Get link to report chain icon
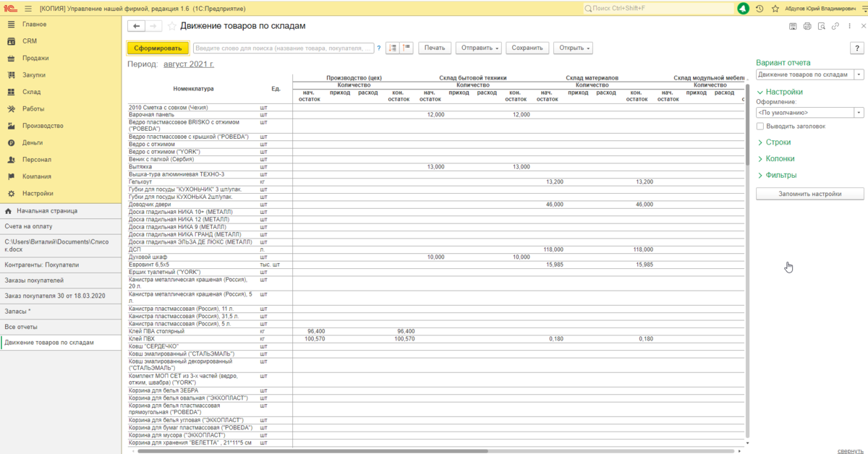The width and height of the screenshot is (868, 454). [x=835, y=26]
